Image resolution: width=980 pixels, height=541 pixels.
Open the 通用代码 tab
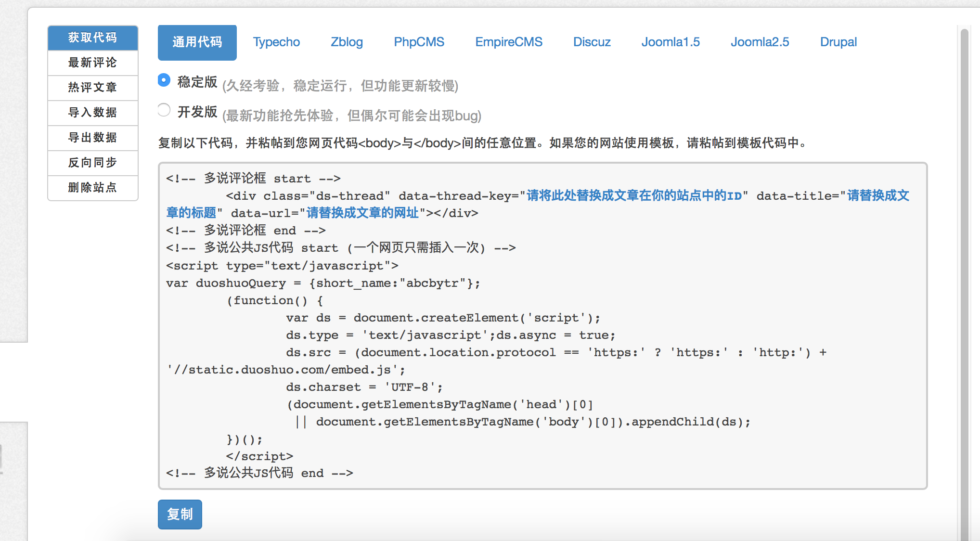click(x=197, y=42)
